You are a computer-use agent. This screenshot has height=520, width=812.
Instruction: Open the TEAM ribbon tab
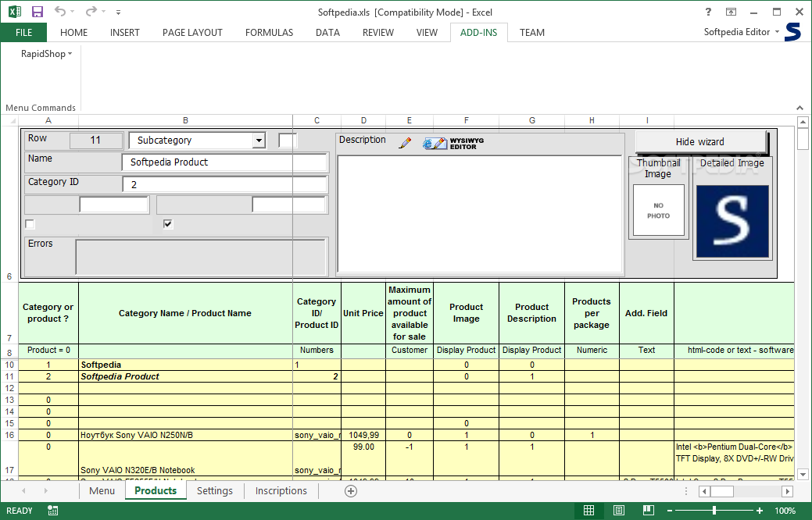(532, 33)
